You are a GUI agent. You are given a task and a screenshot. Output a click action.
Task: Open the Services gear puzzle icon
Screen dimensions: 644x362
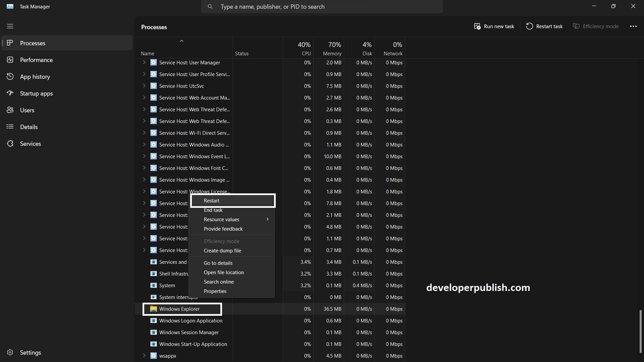[10, 144]
